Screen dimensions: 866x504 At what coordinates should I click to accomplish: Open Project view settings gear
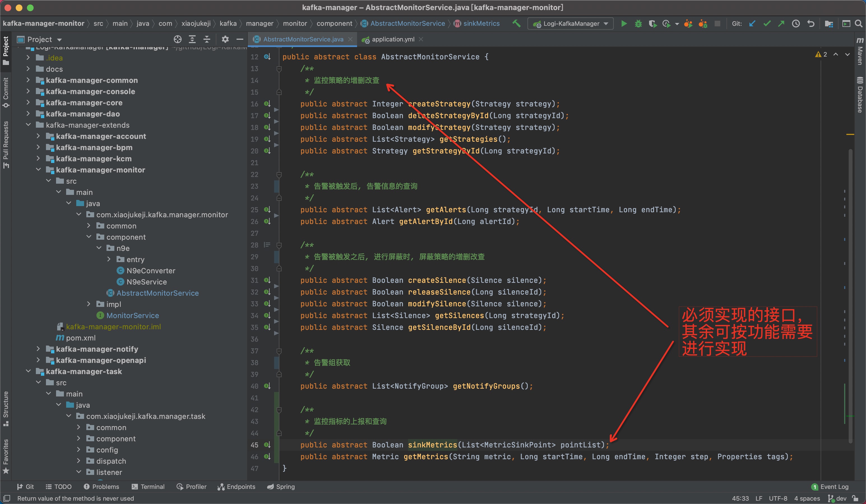pyautogui.click(x=225, y=39)
